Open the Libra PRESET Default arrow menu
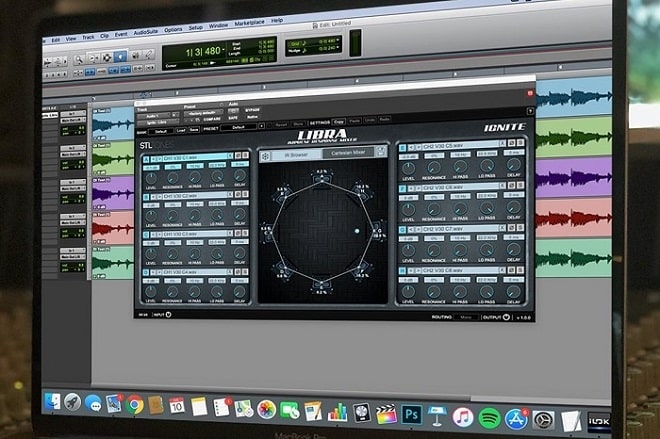This screenshot has height=439, width=660. pyautogui.click(x=261, y=126)
